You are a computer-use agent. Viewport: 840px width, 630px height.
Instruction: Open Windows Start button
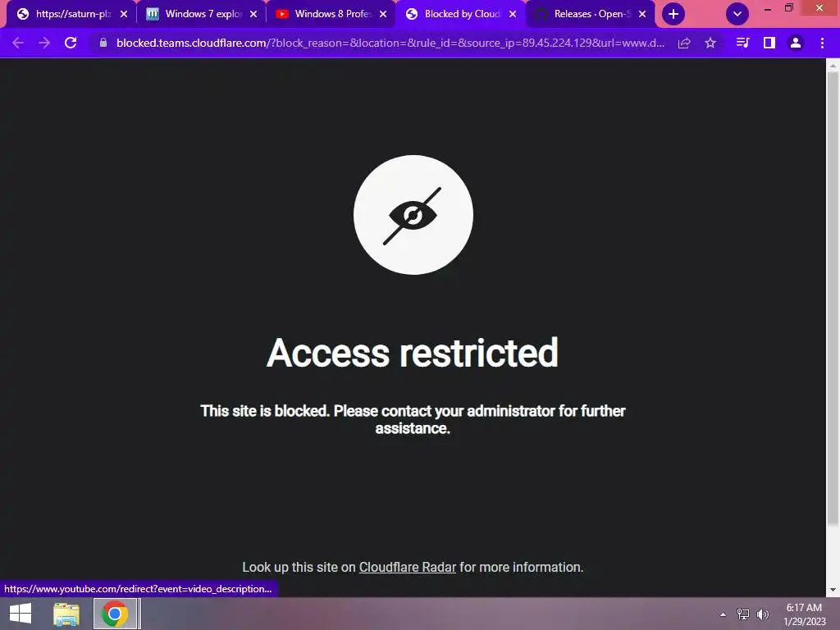[21, 614]
